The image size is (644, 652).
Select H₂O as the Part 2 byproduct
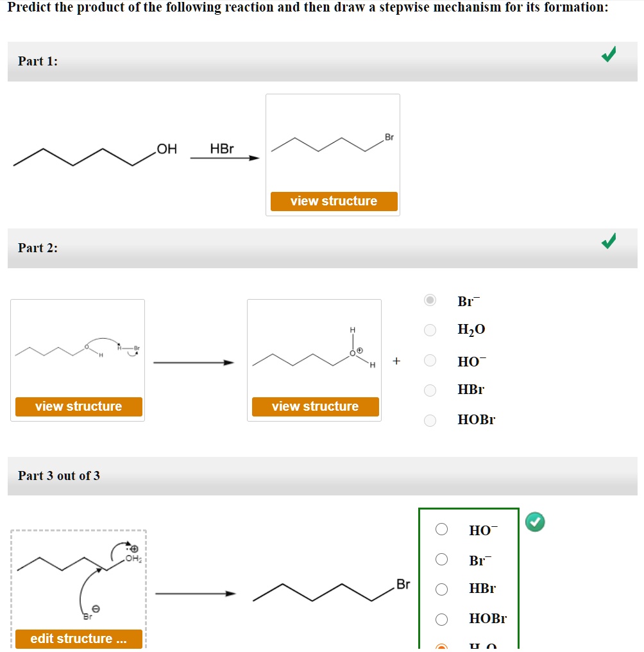pos(430,330)
